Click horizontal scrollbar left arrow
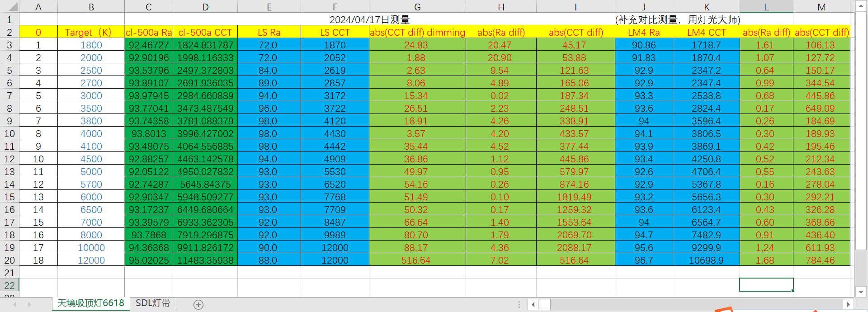868x312 pixels. point(533,304)
